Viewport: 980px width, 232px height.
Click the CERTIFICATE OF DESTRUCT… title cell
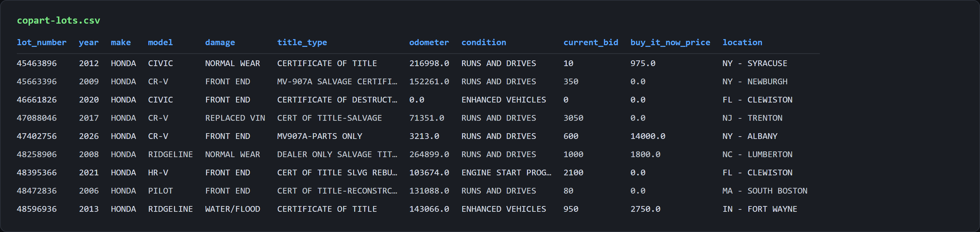point(337,100)
